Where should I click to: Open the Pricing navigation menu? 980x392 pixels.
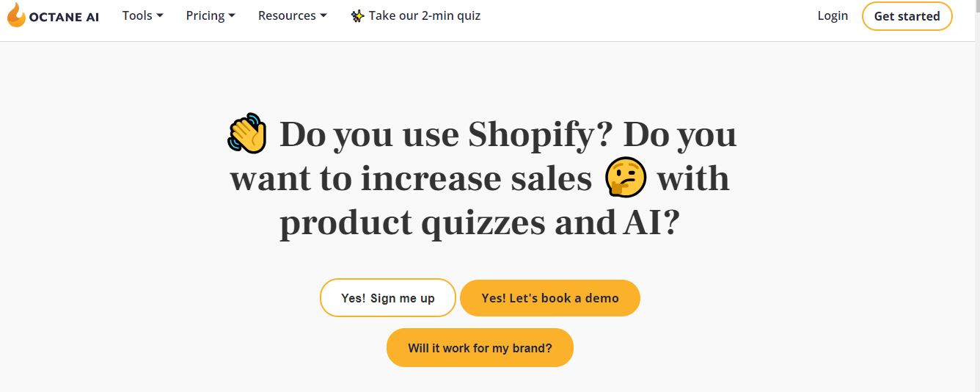click(205, 15)
